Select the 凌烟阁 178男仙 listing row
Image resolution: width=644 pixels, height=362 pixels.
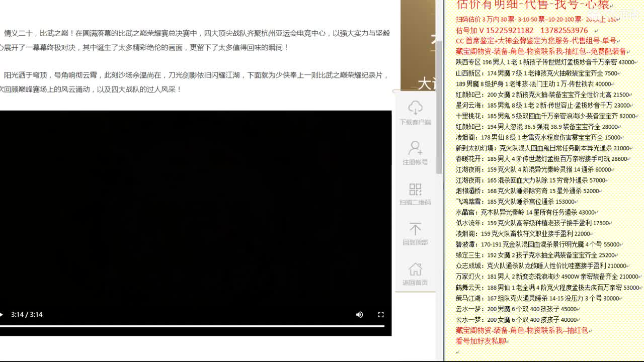click(538, 137)
